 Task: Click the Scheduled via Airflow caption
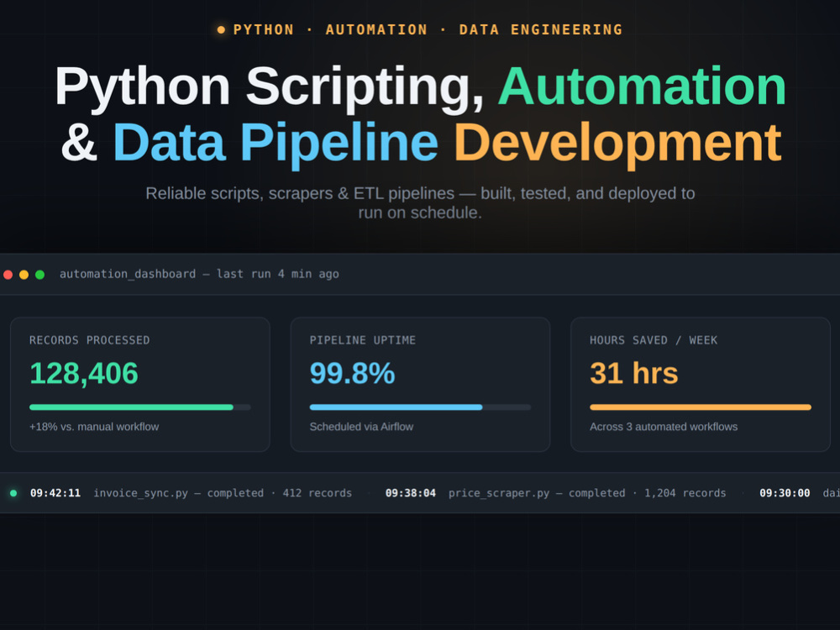tap(361, 427)
